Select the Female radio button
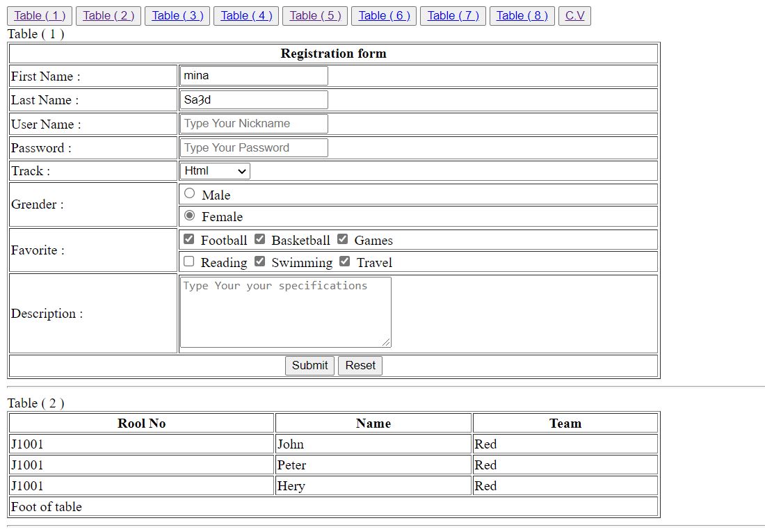765x532 pixels. (190, 216)
